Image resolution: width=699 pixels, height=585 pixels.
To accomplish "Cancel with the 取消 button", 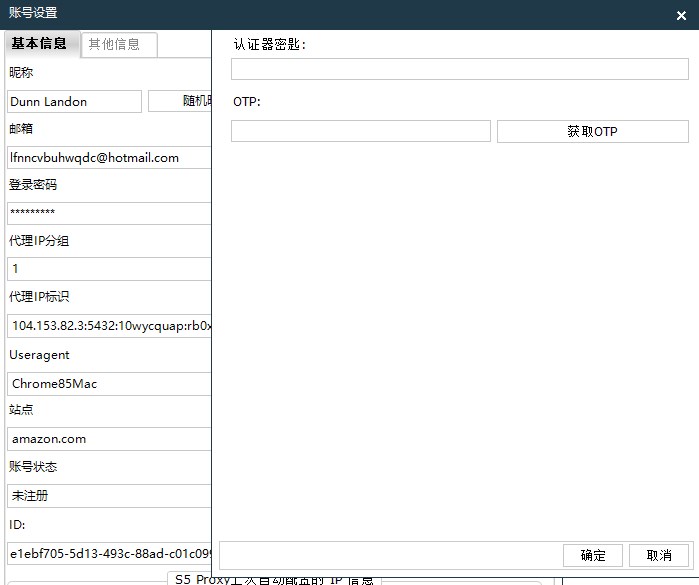I will point(658,555).
